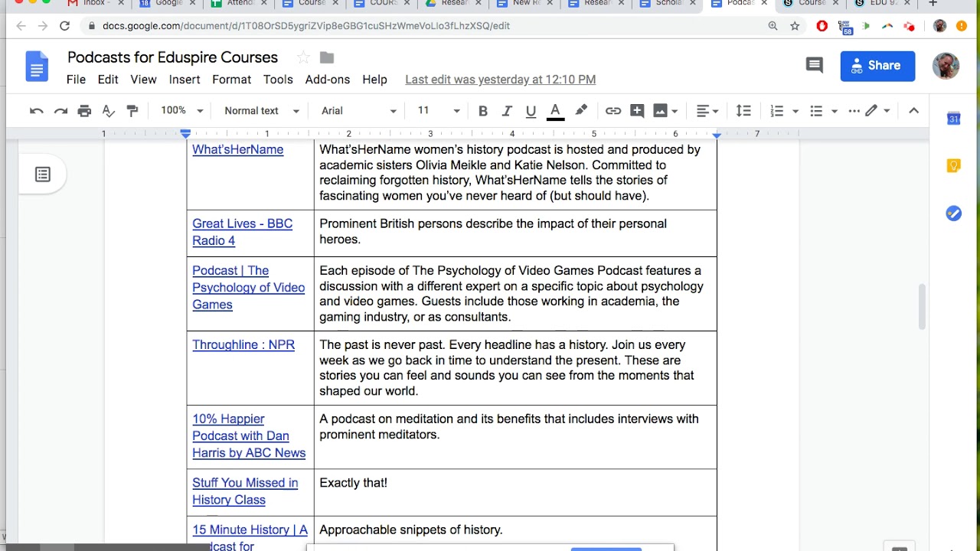Click the Insert link icon
The width and height of the screenshot is (980, 551).
click(x=613, y=111)
